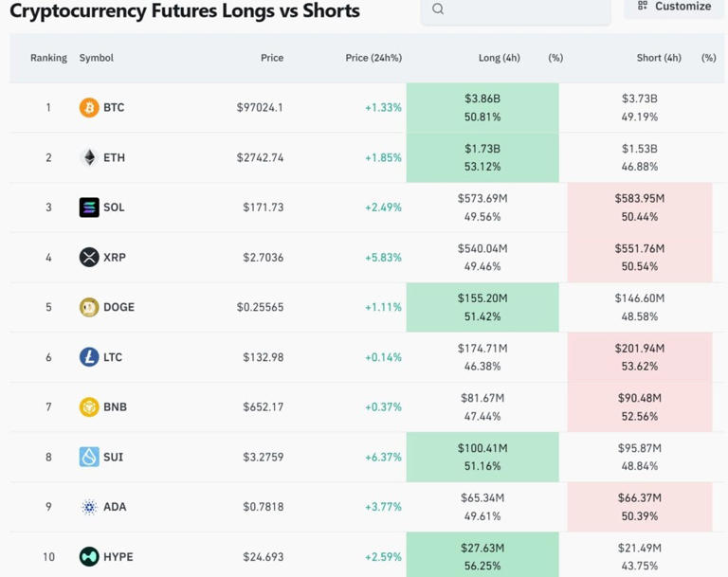Click SUI long value $100.41M
Viewport: 728px width, 577px height.
coord(482,448)
